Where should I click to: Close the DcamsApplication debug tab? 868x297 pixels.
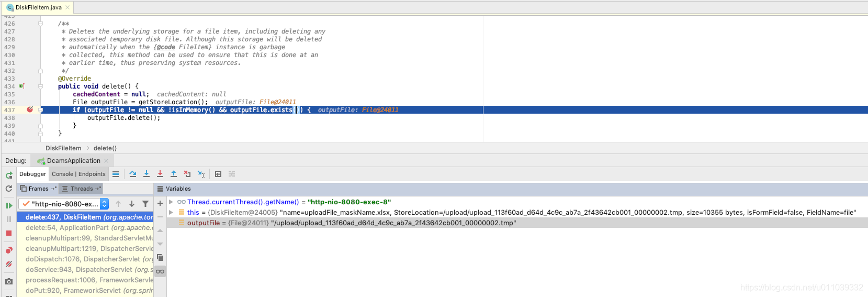tap(106, 161)
